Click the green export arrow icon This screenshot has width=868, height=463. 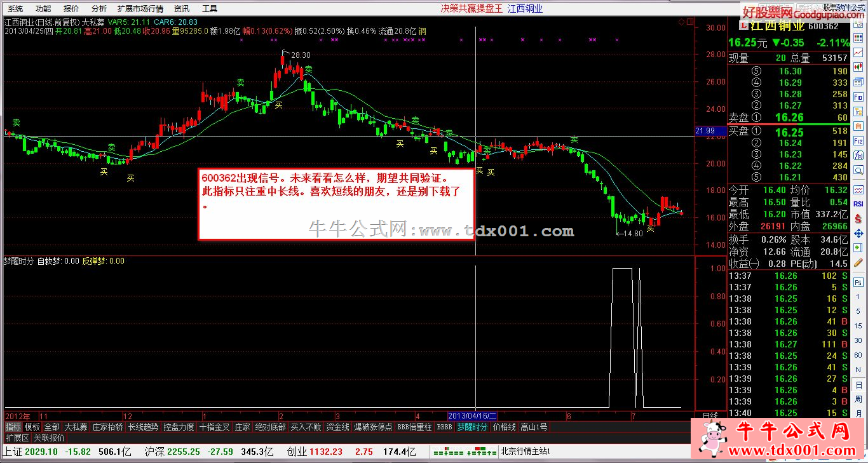858,248
